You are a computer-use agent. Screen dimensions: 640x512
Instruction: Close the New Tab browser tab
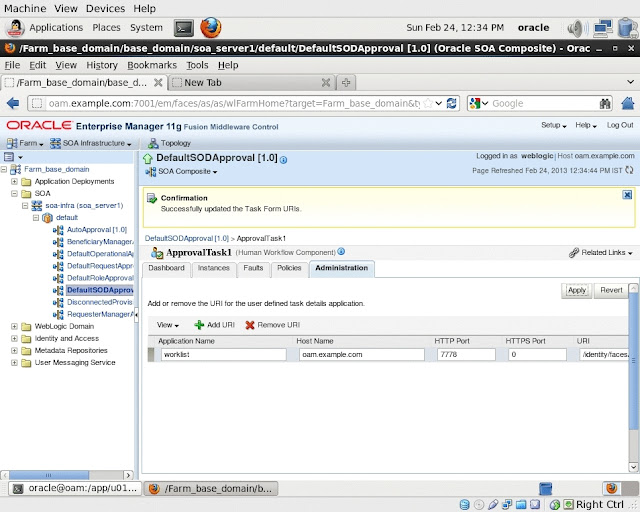click(326, 82)
